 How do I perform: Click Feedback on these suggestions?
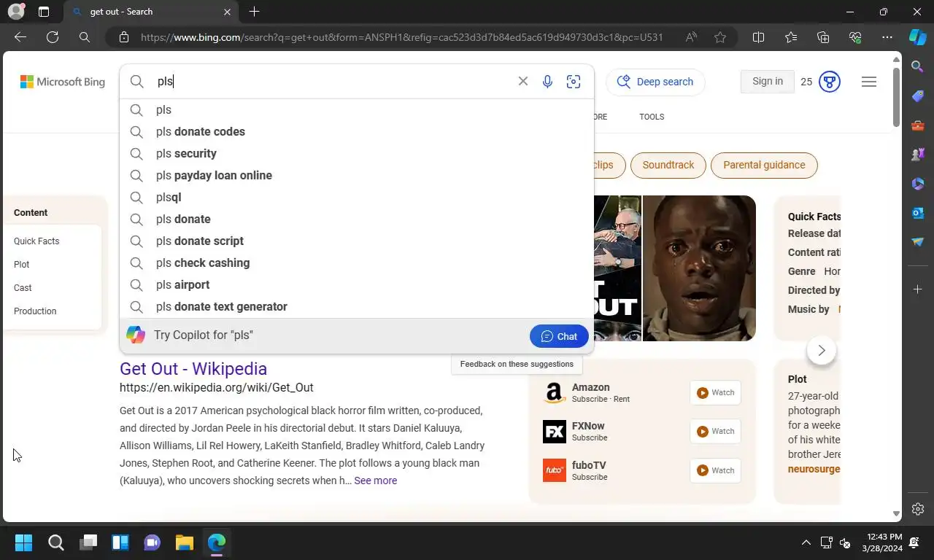(517, 364)
